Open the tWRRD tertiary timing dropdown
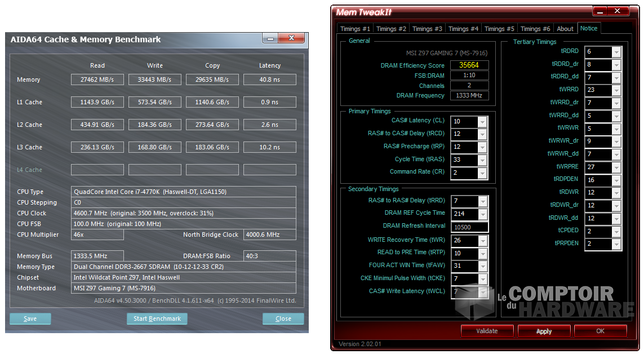Viewport: 644px width, 354px height. coord(616,90)
